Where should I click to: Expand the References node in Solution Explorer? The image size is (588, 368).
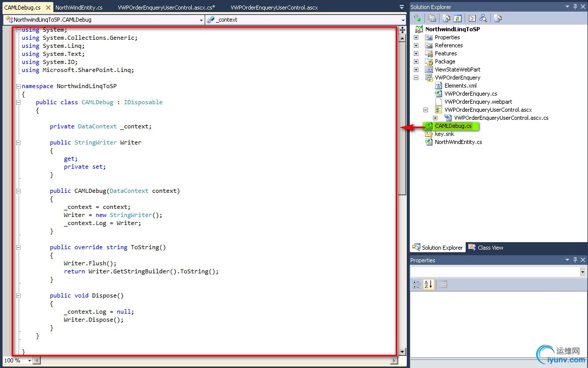pyautogui.click(x=416, y=45)
